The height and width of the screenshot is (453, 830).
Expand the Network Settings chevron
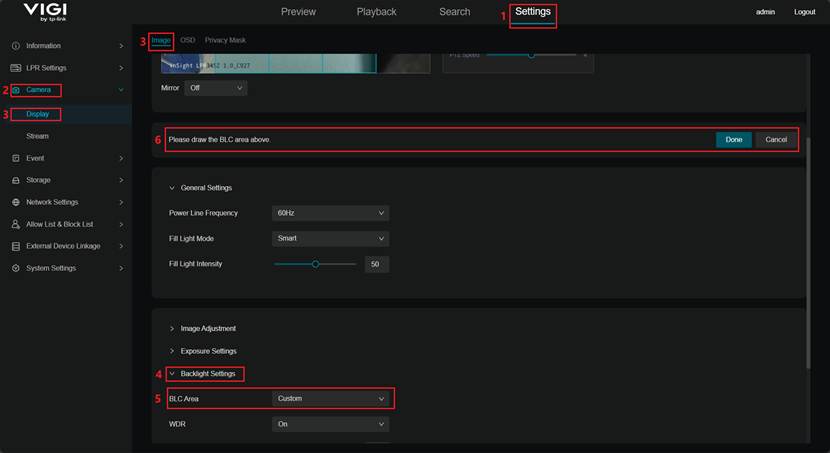[x=121, y=202]
